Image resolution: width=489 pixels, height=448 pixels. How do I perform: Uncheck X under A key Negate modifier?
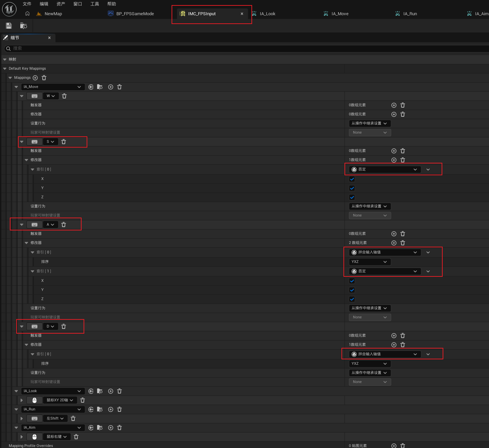coord(352,281)
